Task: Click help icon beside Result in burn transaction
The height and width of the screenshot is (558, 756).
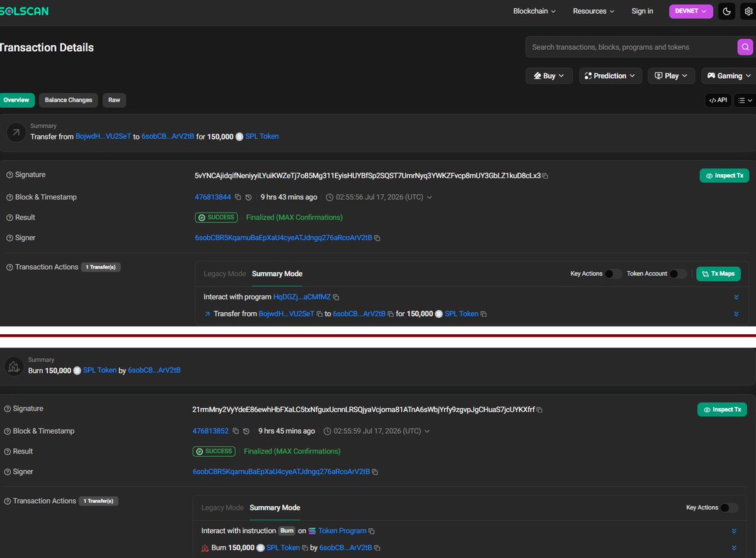Action: [8, 451]
